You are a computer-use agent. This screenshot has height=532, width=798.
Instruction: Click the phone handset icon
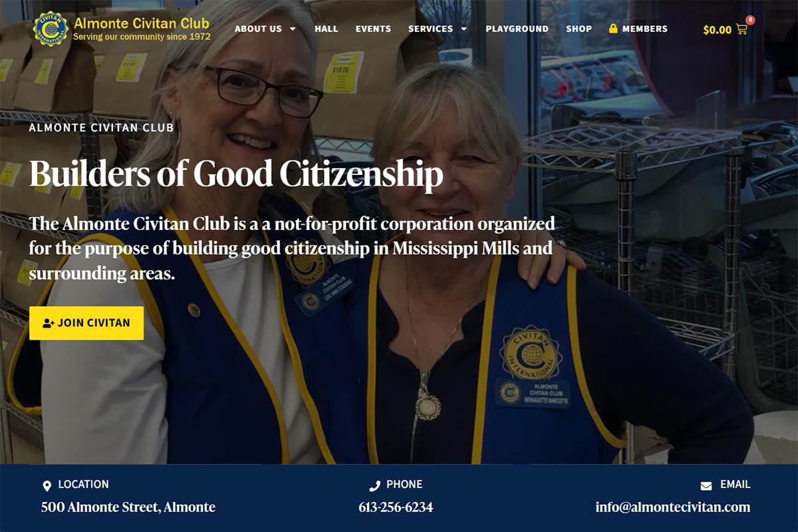374,486
